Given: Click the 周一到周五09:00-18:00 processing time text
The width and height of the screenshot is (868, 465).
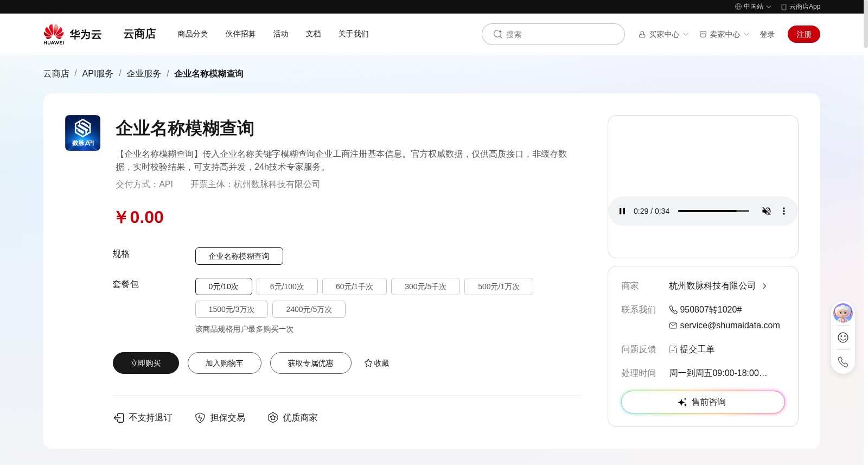Looking at the screenshot, I should [718, 373].
